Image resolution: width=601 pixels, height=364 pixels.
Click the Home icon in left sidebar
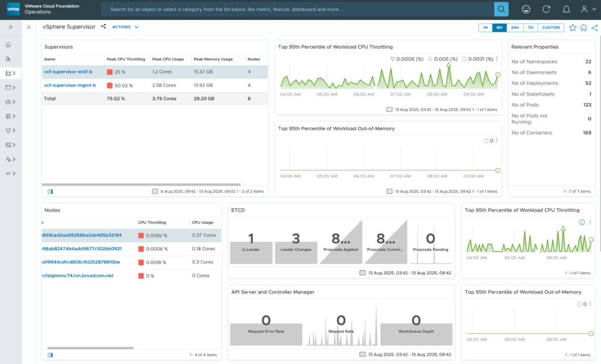[8, 45]
